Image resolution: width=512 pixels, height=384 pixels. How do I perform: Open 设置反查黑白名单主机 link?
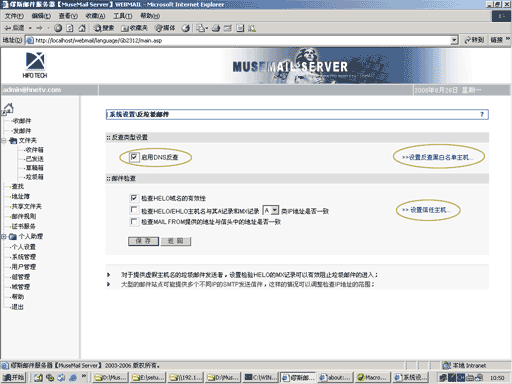(437, 157)
